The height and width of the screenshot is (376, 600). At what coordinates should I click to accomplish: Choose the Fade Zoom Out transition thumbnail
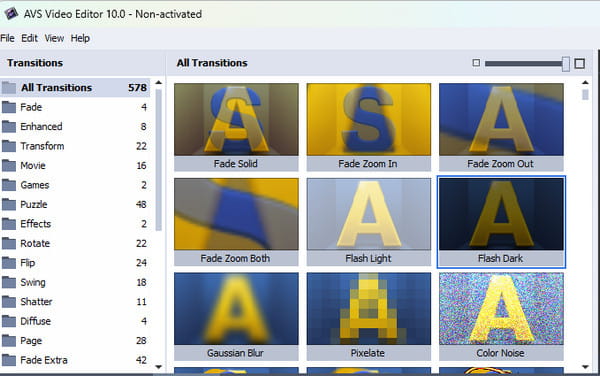click(x=501, y=127)
